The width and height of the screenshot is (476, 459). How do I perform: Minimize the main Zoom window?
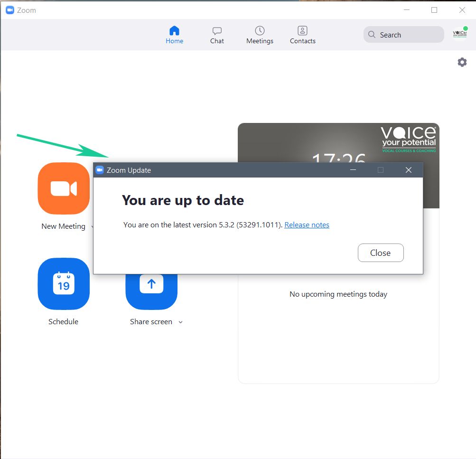pos(407,10)
